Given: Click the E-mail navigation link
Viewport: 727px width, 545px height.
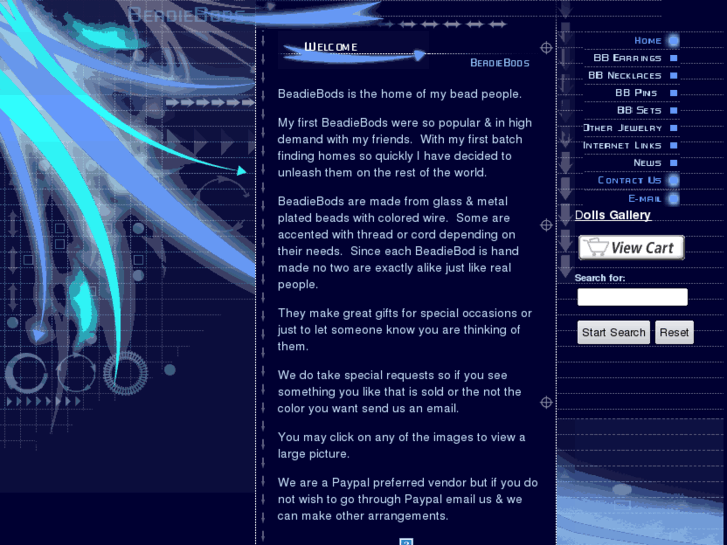Looking at the screenshot, I should click(644, 199).
